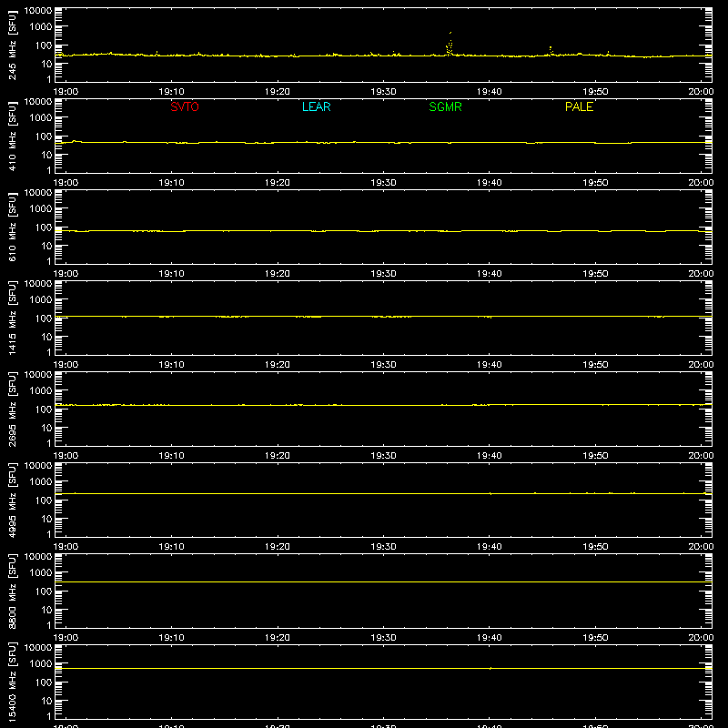The height and width of the screenshot is (728, 728).
Task: Click the 4995 MHz panel's 19:40 time label
Action: pos(489,547)
